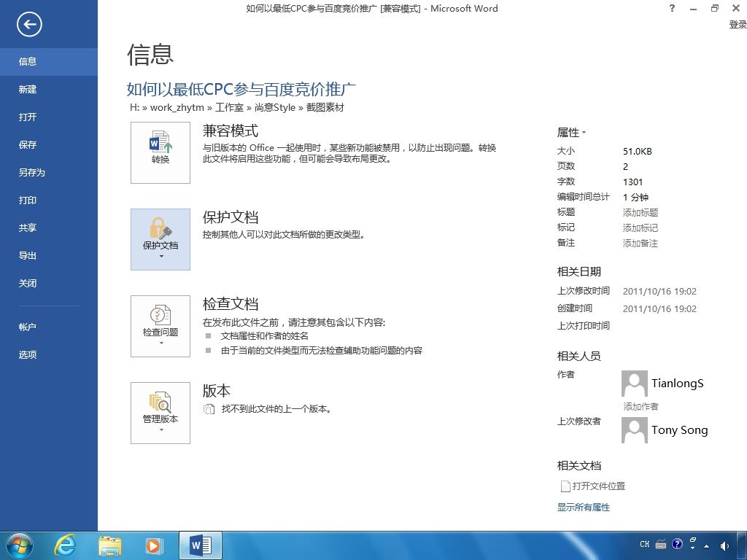Select 共享 (Share) in the sidebar

coord(49,227)
